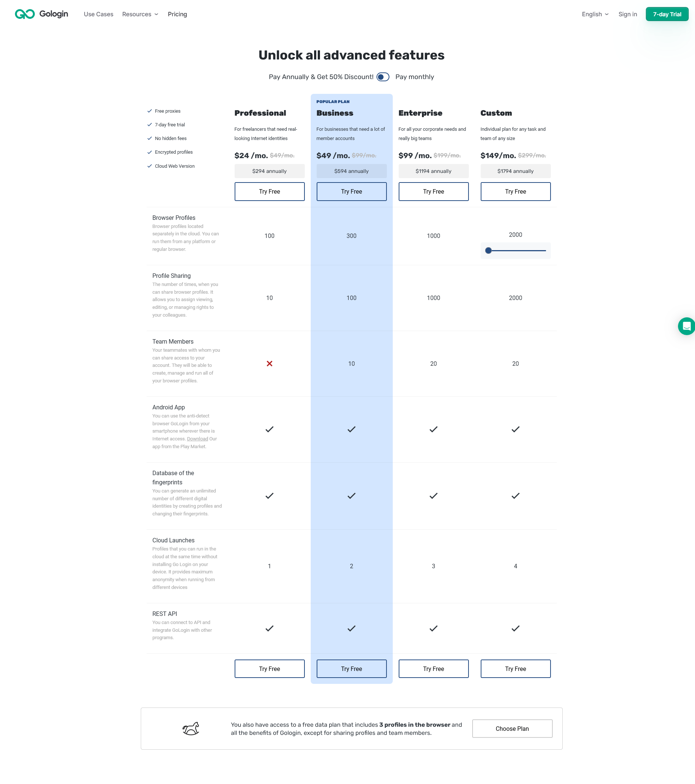
Task: Click the Pay monthly label
Action: pyautogui.click(x=415, y=77)
